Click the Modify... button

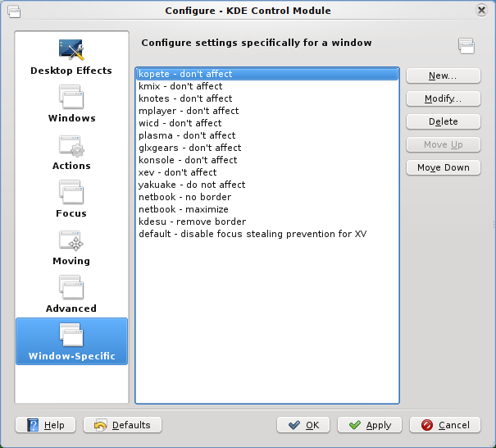coord(443,98)
